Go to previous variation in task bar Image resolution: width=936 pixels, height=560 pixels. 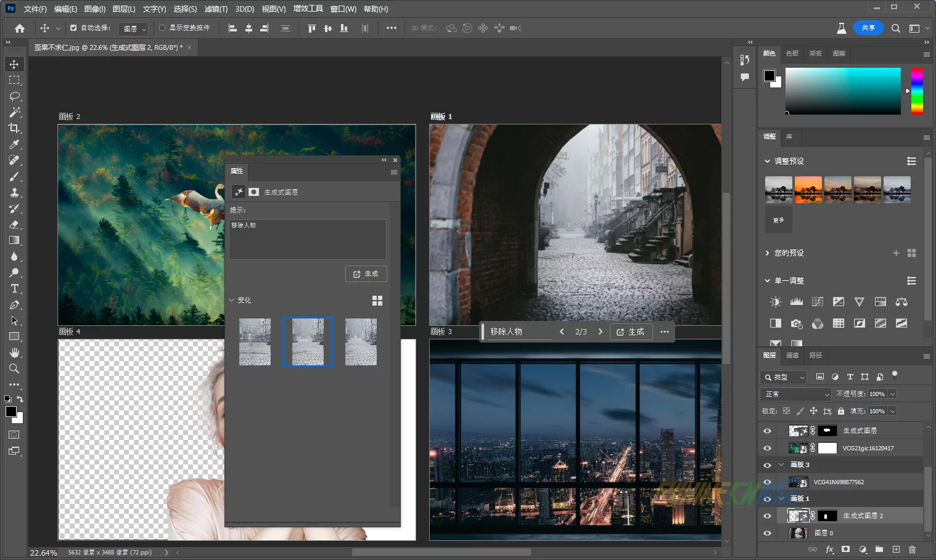[562, 331]
